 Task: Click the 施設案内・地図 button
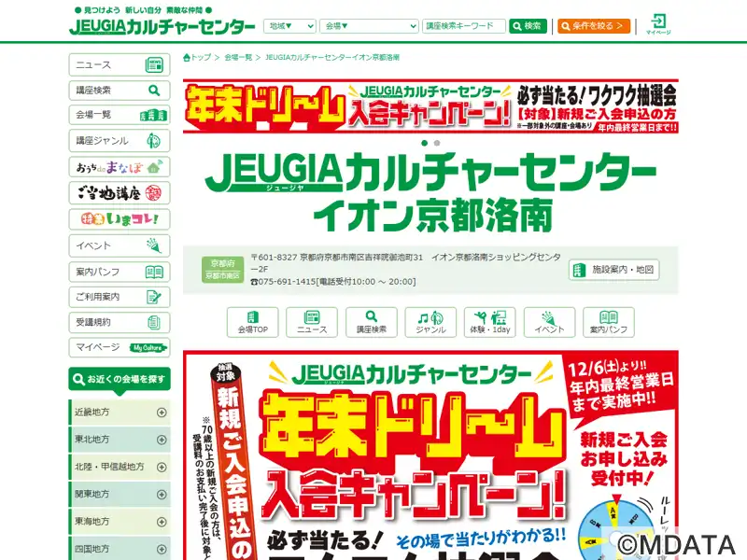(x=613, y=270)
